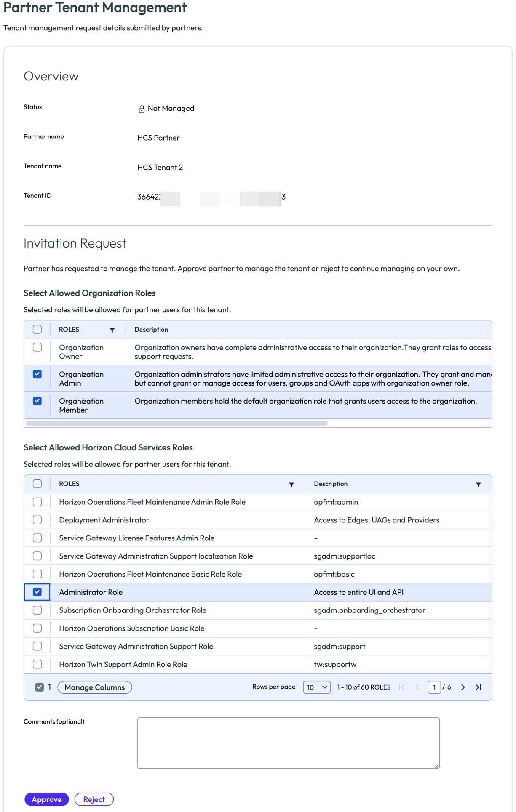Uncheck the Administrator Role checkbox

(x=37, y=592)
